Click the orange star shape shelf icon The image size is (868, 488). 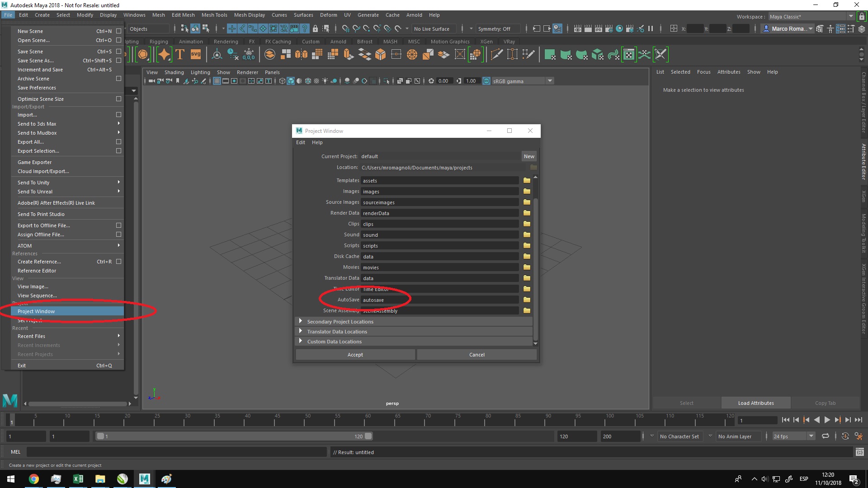coord(164,55)
